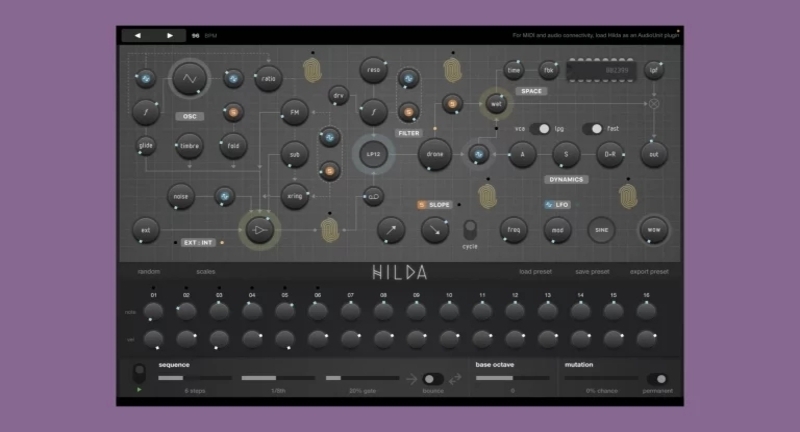Click save preset
This screenshot has height=432, width=800.
tap(592, 271)
